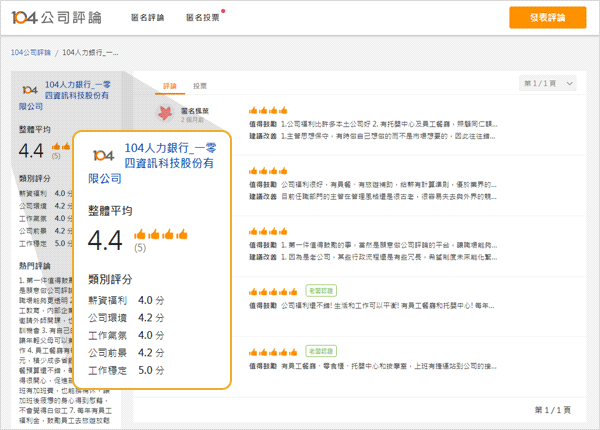Open the 匿名評論 menu item

(147, 18)
